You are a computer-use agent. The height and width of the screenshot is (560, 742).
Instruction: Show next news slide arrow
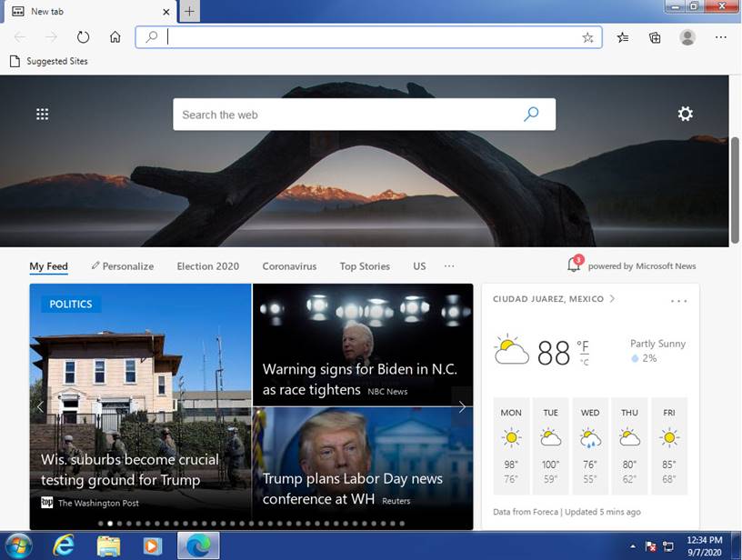[x=462, y=407]
